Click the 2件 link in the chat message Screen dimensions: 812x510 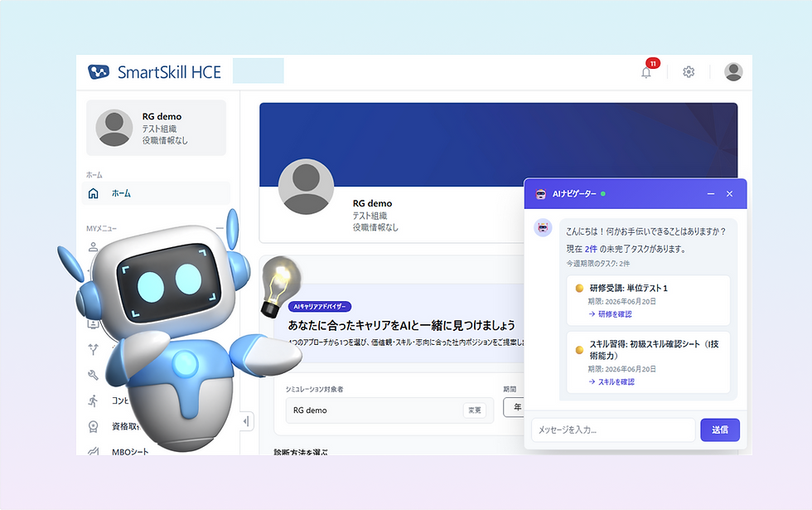591,249
